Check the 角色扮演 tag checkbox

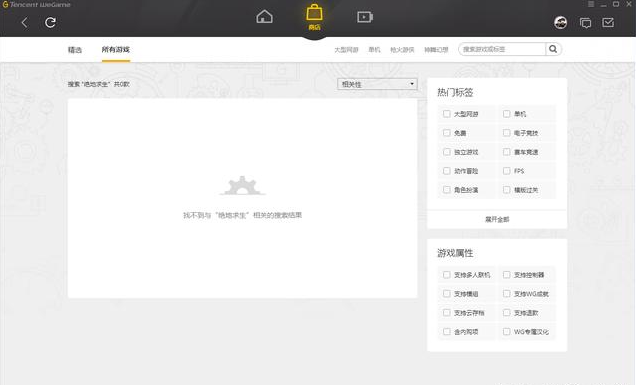coord(447,189)
